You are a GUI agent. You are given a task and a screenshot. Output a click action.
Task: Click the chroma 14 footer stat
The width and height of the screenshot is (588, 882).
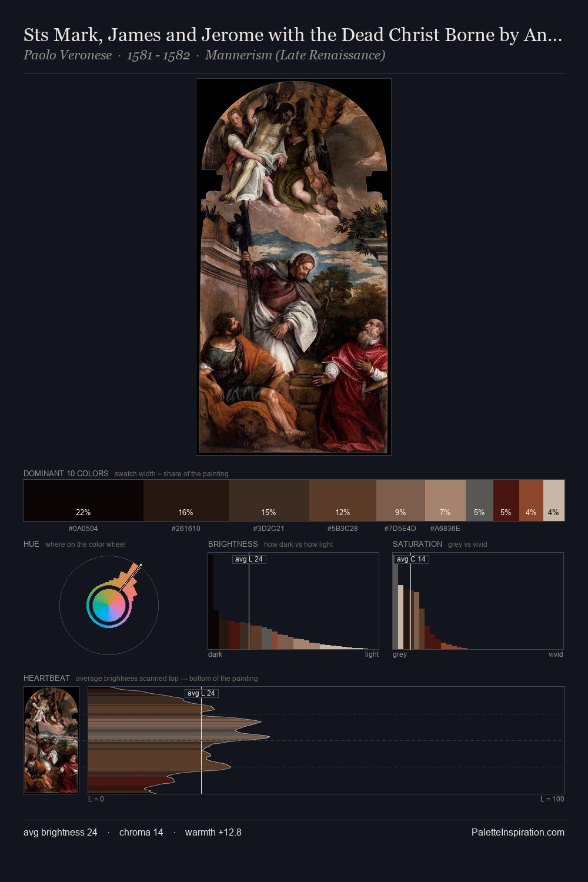pos(141,833)
